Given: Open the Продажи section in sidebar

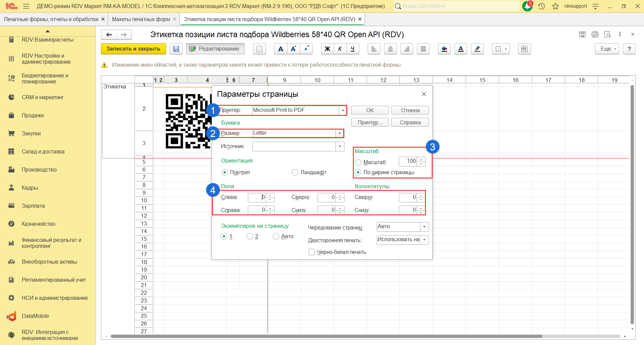Looking at the screenshot, I should 33,115.
